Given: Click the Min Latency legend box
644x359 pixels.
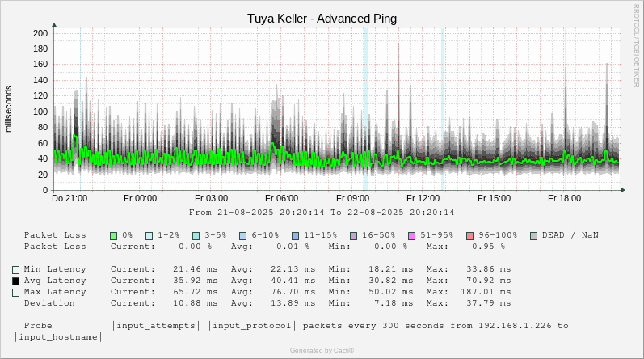Looking at the screenshot, I should coord(15,270).
